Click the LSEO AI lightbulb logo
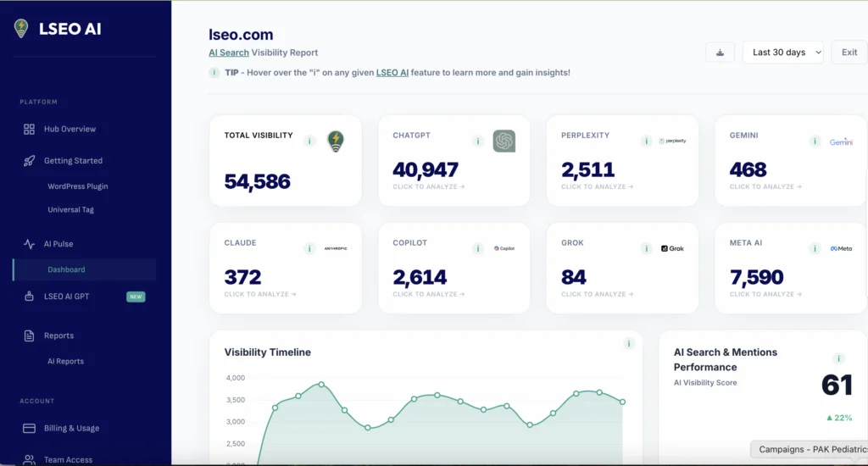This screenshot has width=868, height=466. click(21, 29)
